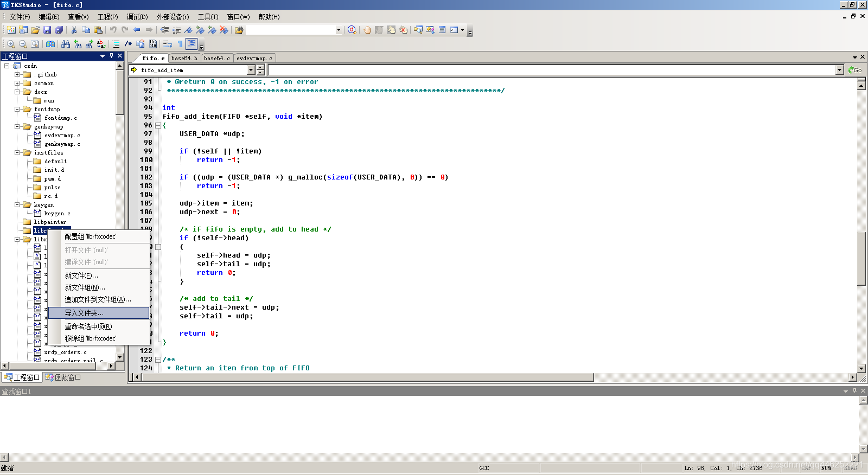Click the Cut scissors icon
The image size is (868, 475).
pos(74,30)
